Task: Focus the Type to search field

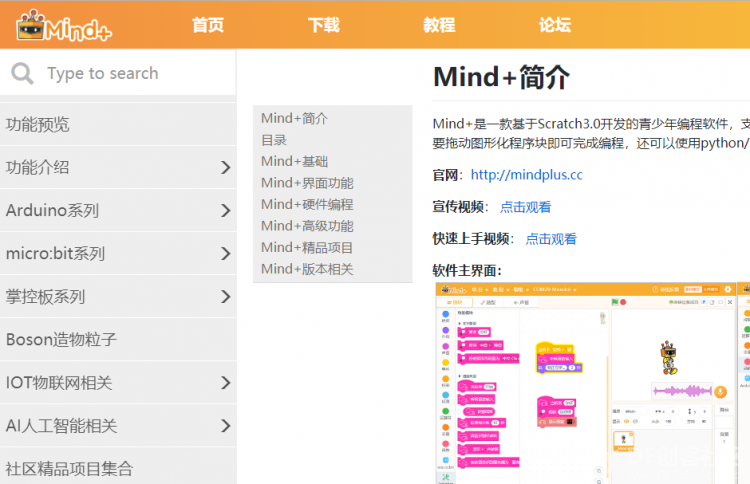Action: [x=118, y=73]
